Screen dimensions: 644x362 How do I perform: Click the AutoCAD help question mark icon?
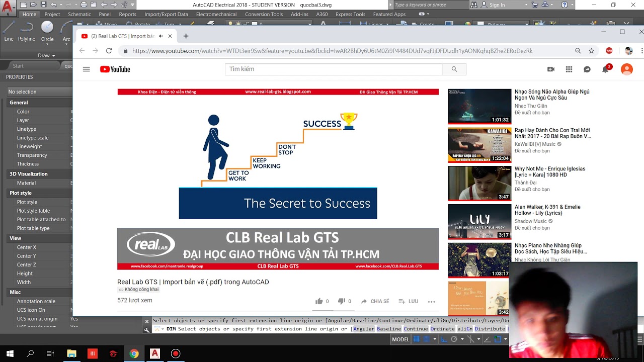(x=565, y=5)
